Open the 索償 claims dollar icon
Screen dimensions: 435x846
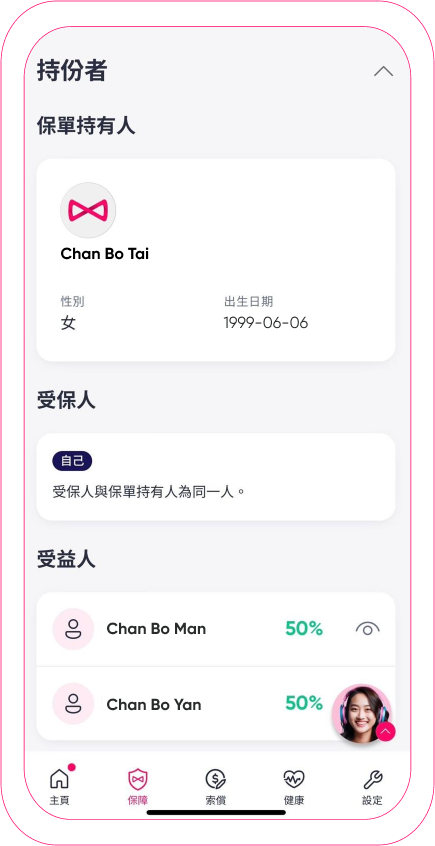click(215, 779)
